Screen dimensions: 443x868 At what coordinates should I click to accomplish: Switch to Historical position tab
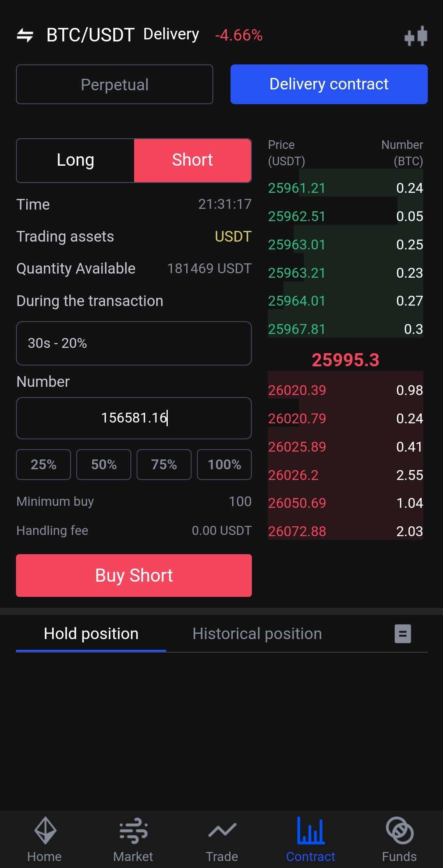[x=257, y=634]
